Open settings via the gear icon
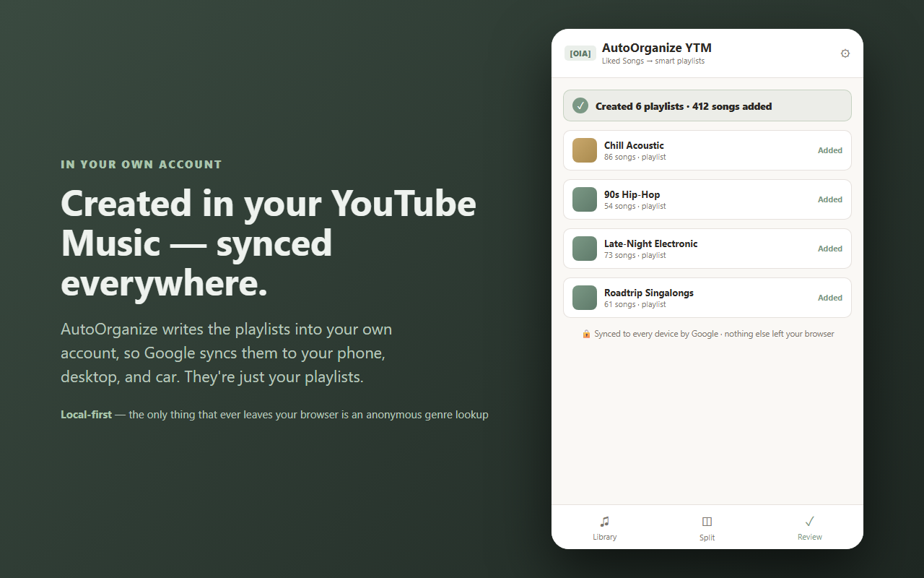The image size is (924, 578). click(x=845, y=53)
